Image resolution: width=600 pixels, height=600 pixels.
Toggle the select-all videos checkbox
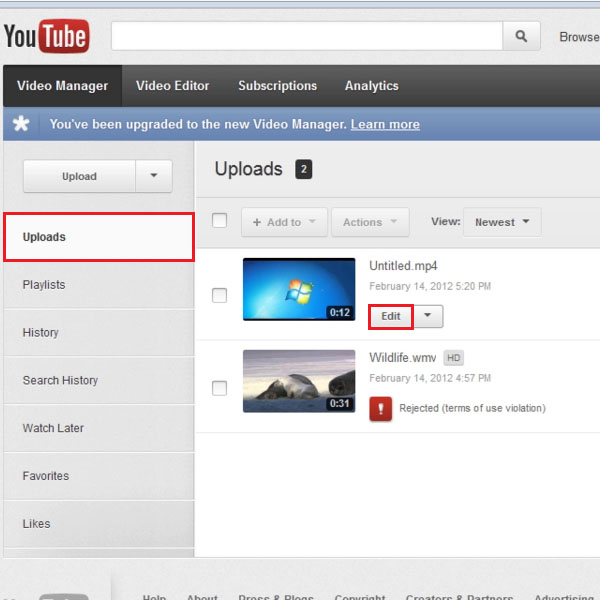coord(219,220)
